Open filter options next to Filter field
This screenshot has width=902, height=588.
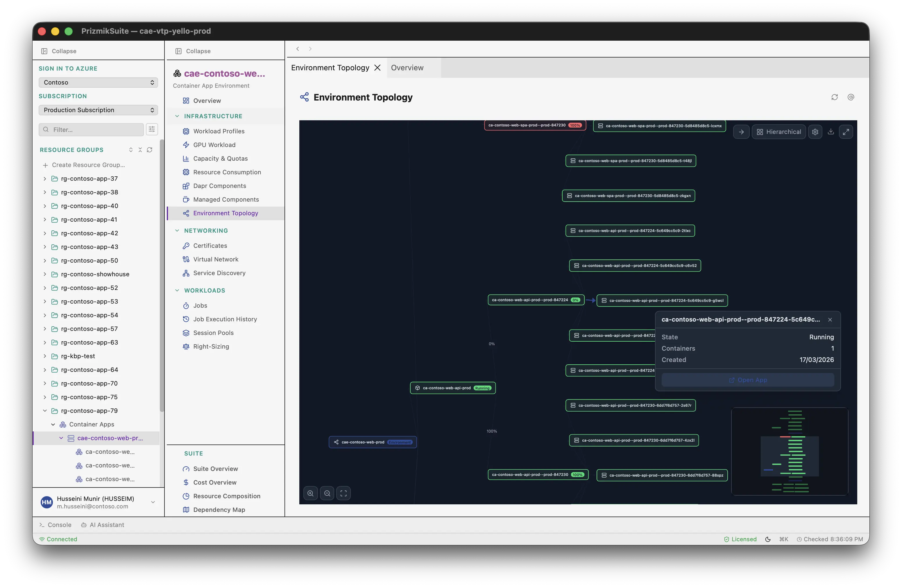(152, 130)
